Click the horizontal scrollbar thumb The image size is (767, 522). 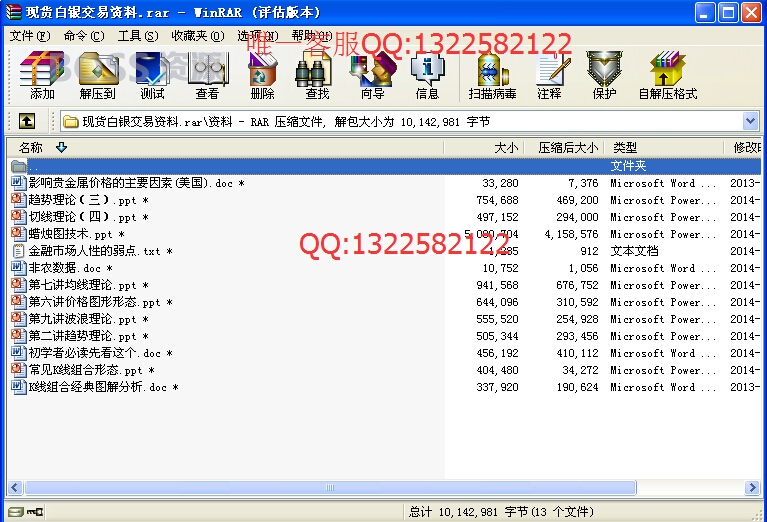[330, 487]
